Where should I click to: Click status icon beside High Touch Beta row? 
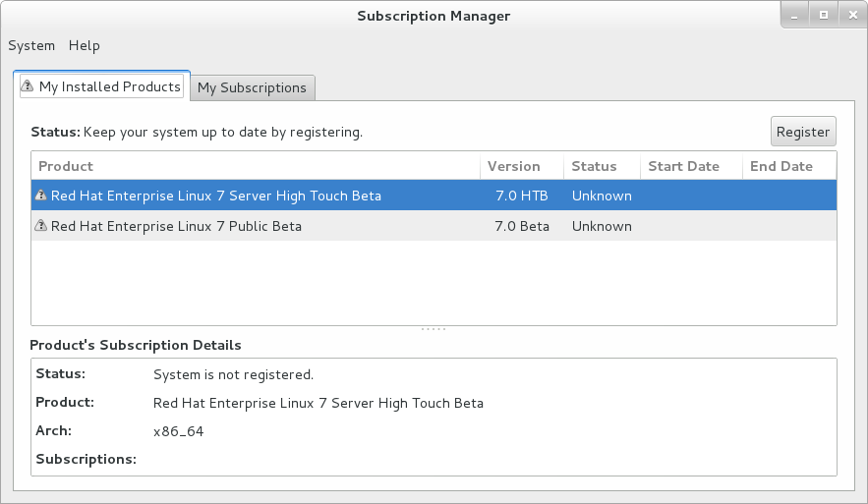click(40, 196)
